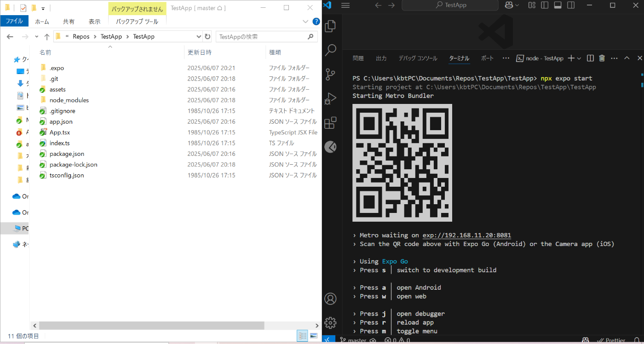Click Prettier in the status bar
Viewport: 644px width, 344px height.
611,340
